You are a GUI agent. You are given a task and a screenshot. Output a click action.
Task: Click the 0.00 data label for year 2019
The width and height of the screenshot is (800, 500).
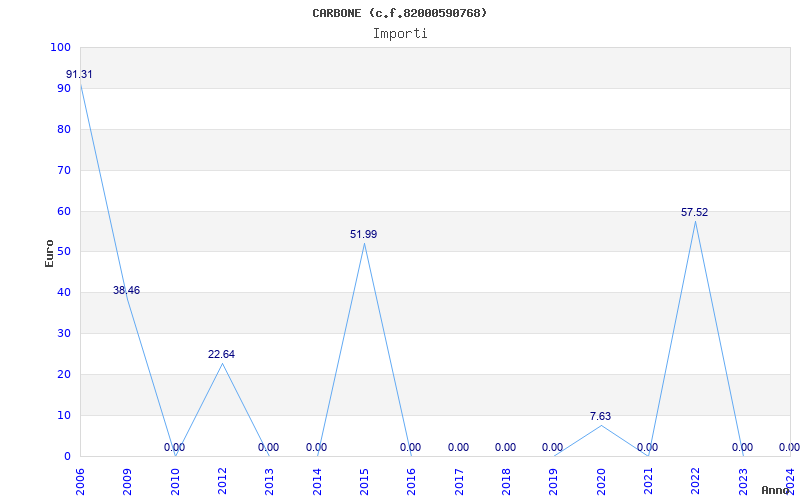point(553,447)
